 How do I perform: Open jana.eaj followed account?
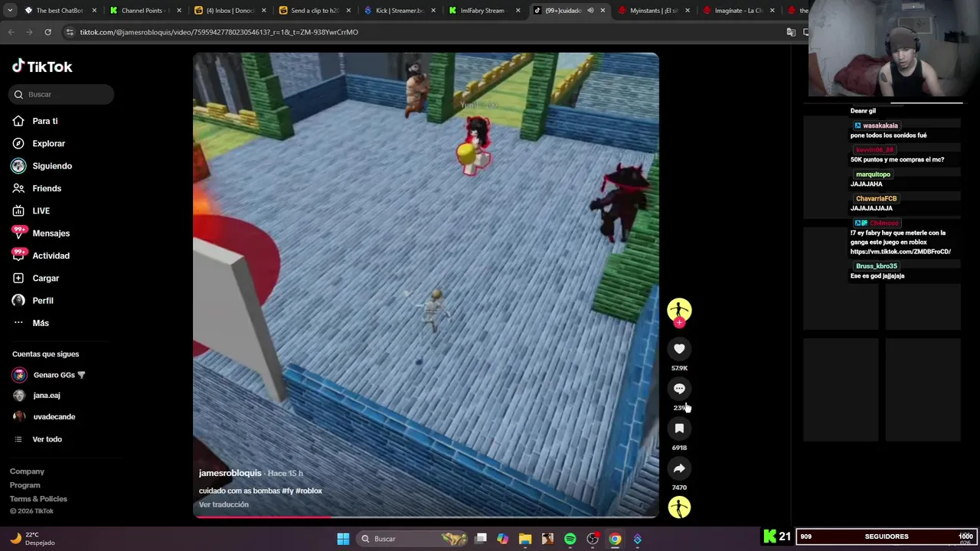coord(37,396)
